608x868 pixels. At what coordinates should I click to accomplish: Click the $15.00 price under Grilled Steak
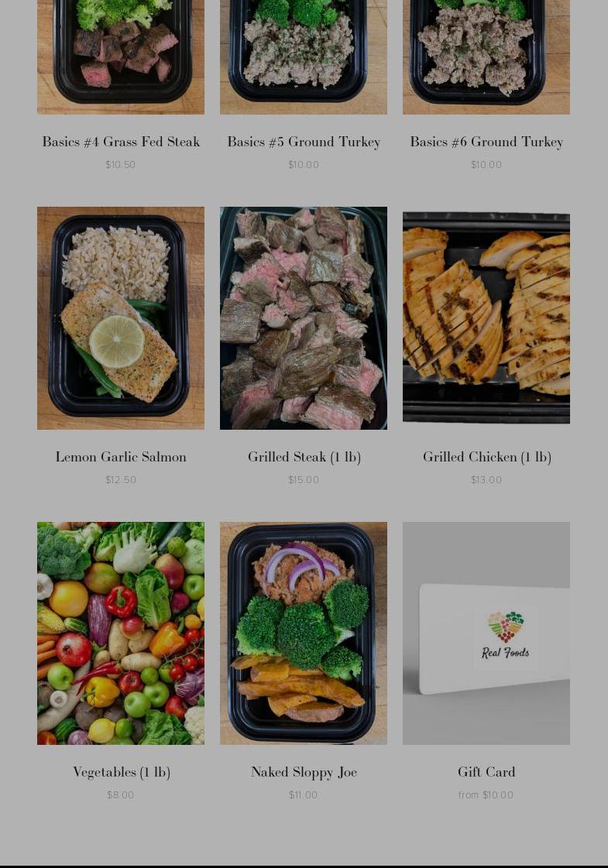pyautogui.click(x=304, y=480)
